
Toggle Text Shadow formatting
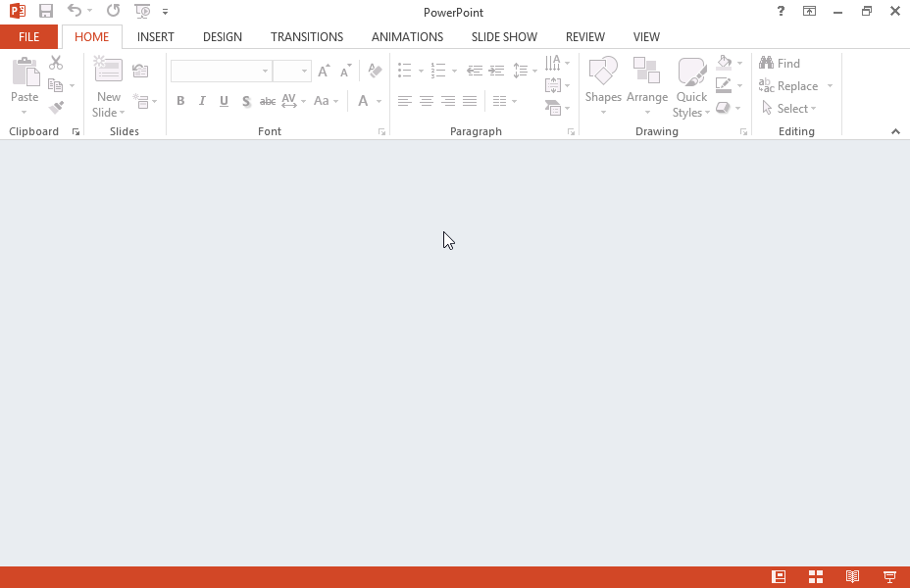[x=246, y=102]
